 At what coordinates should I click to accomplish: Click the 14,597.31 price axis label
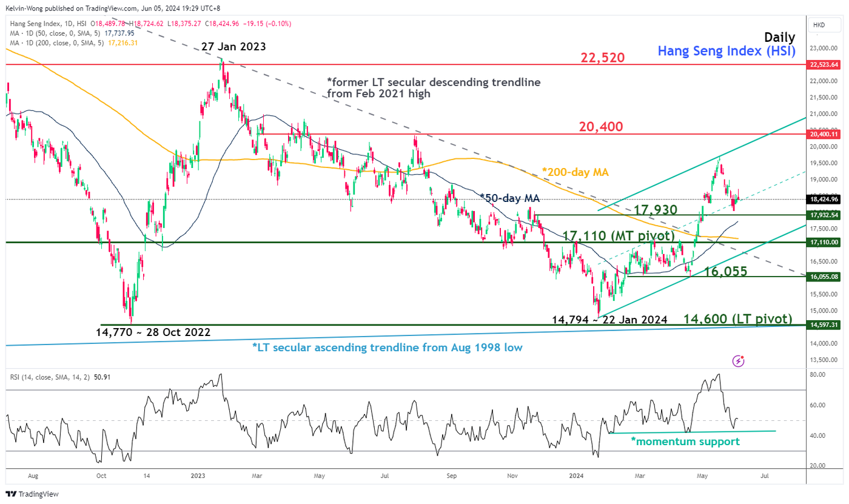(827, 325)
